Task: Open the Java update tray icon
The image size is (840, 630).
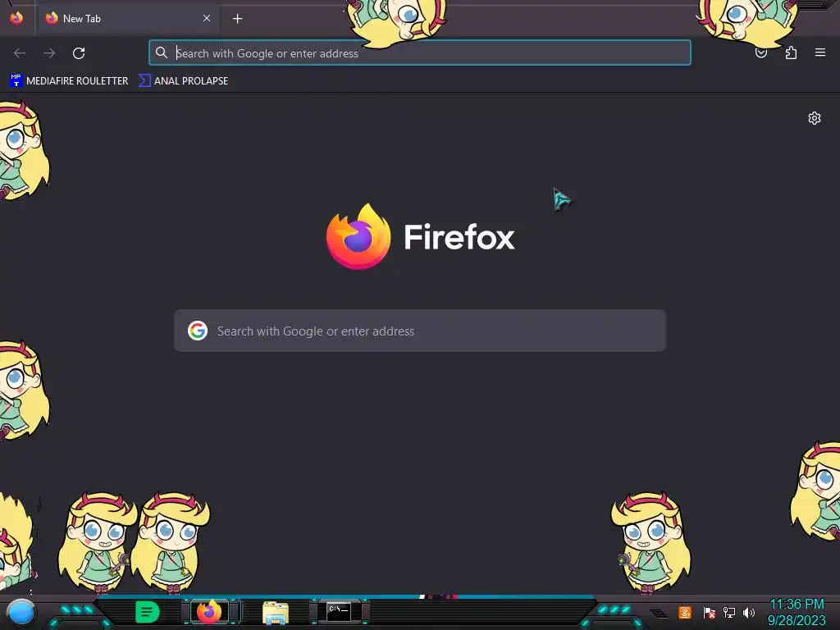Action: pos(685,612)
